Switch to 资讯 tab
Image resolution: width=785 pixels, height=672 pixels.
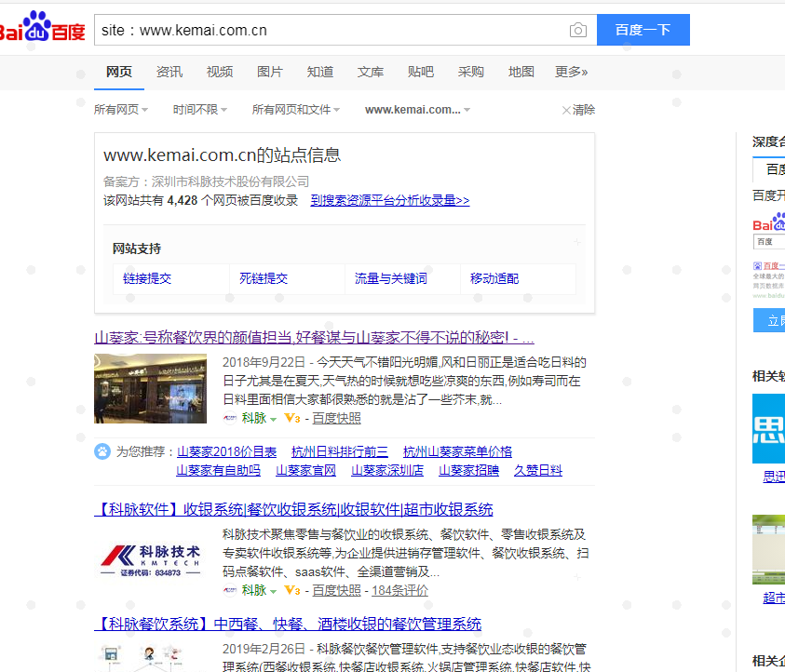coord(169,72)
